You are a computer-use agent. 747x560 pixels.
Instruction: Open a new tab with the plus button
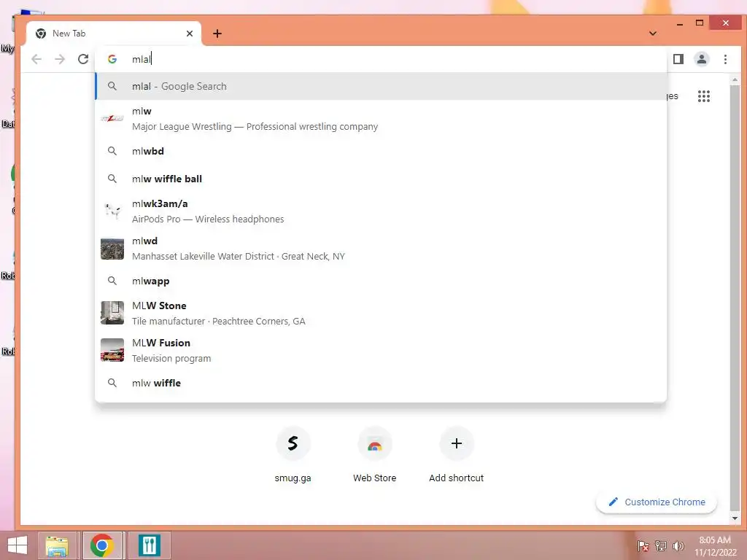tap(217, 34)
